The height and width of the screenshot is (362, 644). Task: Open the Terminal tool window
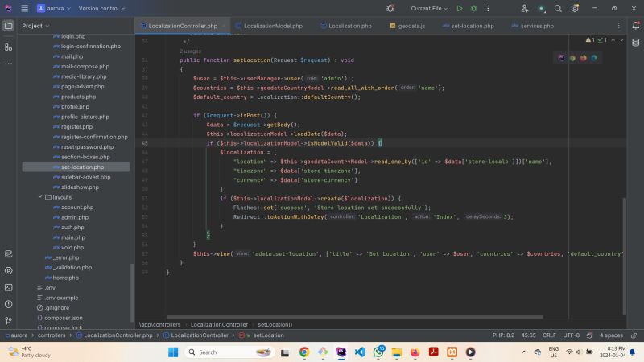[8, 287]
